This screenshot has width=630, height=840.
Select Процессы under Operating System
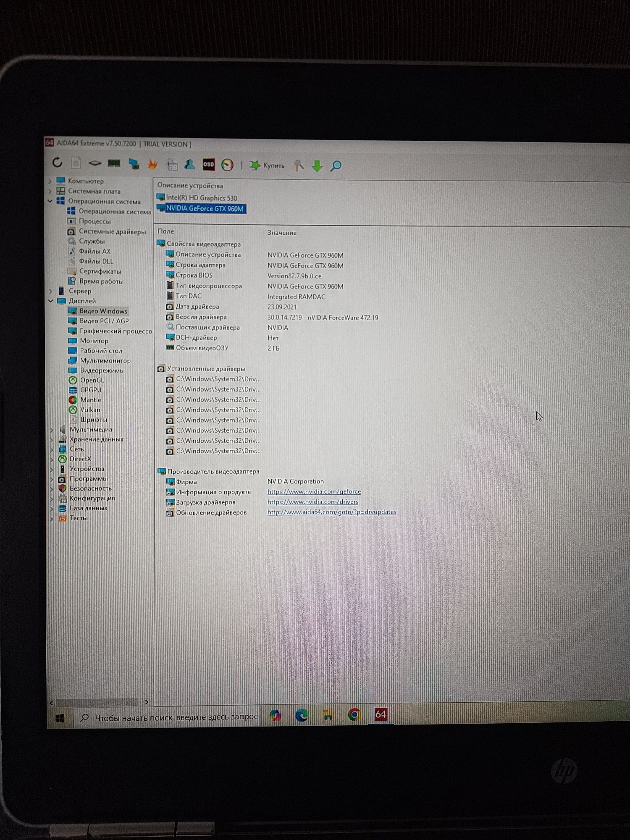94,221
